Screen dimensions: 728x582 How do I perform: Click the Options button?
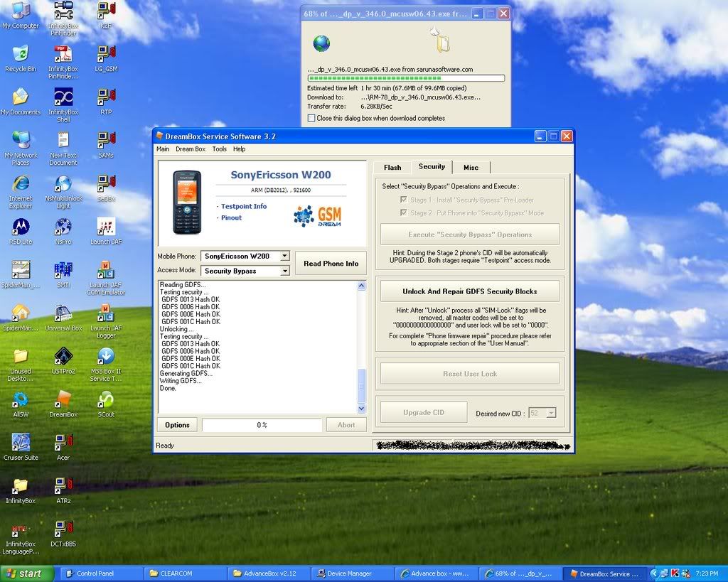click(177, 425)
